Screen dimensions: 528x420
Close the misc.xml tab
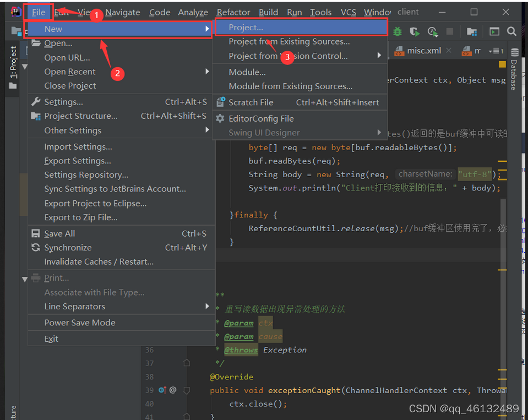[x=449, y=51]
